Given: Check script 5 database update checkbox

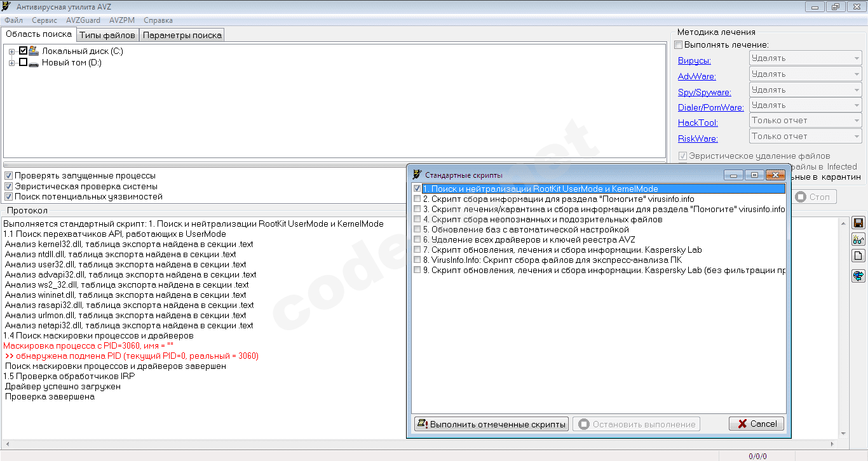Looking at the screenshot, I should coord(417,229).
